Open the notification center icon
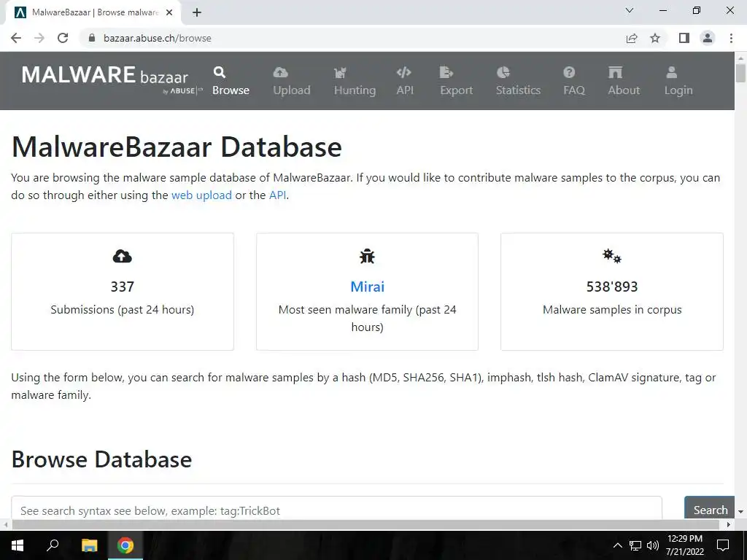Viewport: 747px width, 560px height. point(723,545)
